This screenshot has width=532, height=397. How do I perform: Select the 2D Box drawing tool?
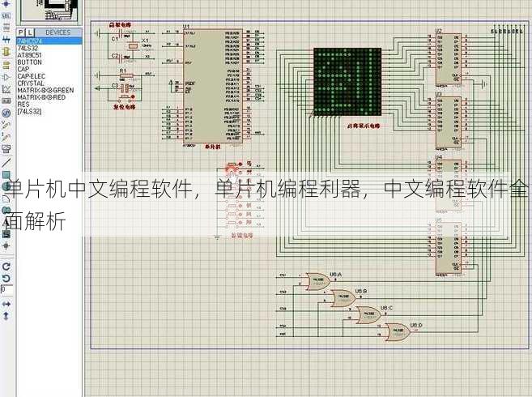(x=6, y=175)
